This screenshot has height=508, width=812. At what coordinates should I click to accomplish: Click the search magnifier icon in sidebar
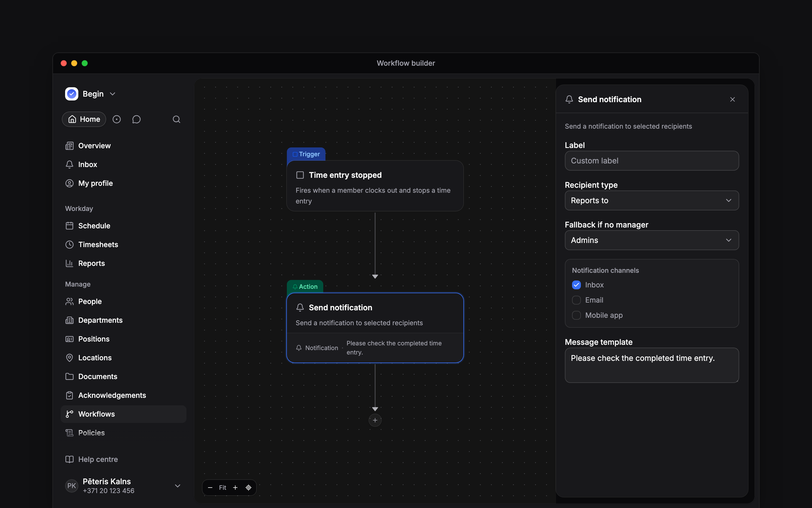177,119
